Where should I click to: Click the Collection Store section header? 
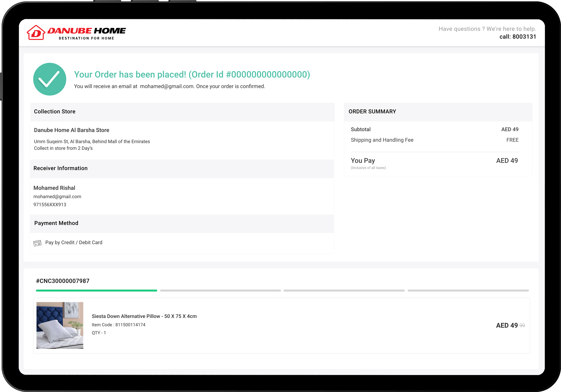pyautogui.click(x=55, y=112)
